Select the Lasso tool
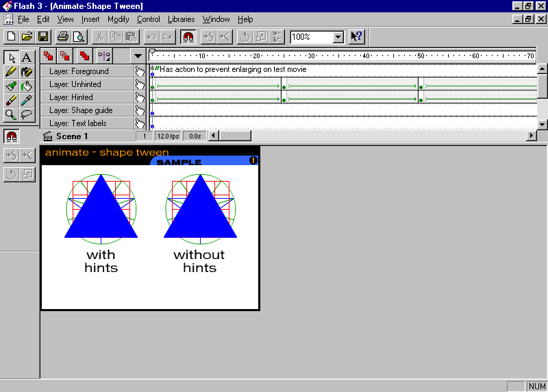The height and width of the screenshot is (392, 548). click(27, 114)
